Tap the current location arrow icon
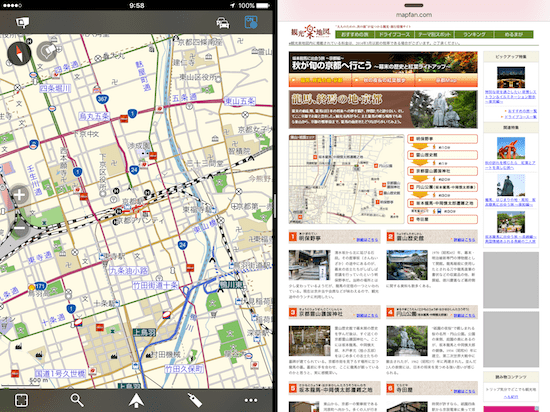This screenshot has width=550, height=412. [136, 400]
